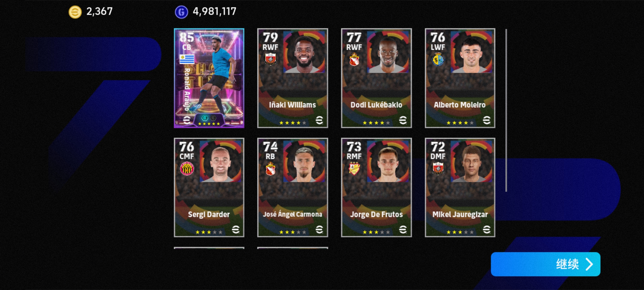Click the club crest on Alberto Moleiro's card

pos(438,59)
